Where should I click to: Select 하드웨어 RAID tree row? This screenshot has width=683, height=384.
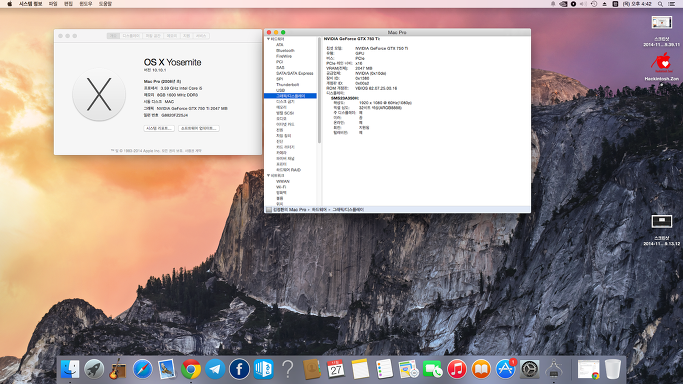[288, 170]
